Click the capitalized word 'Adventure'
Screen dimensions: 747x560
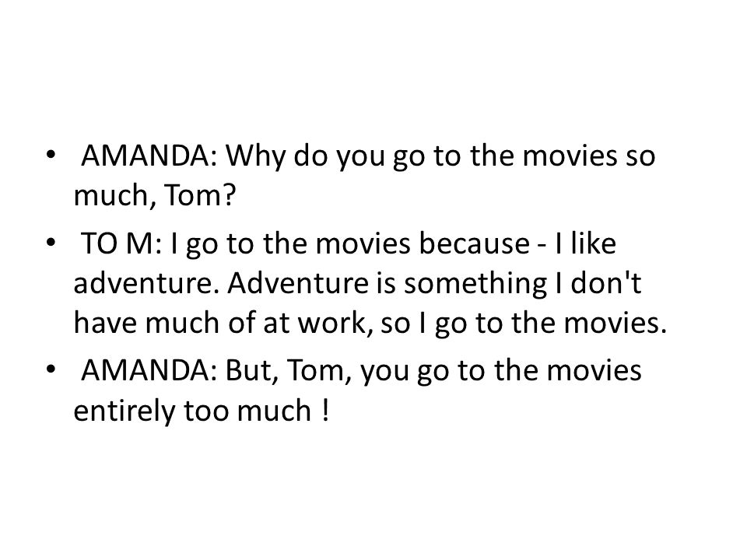pos(298,283)
